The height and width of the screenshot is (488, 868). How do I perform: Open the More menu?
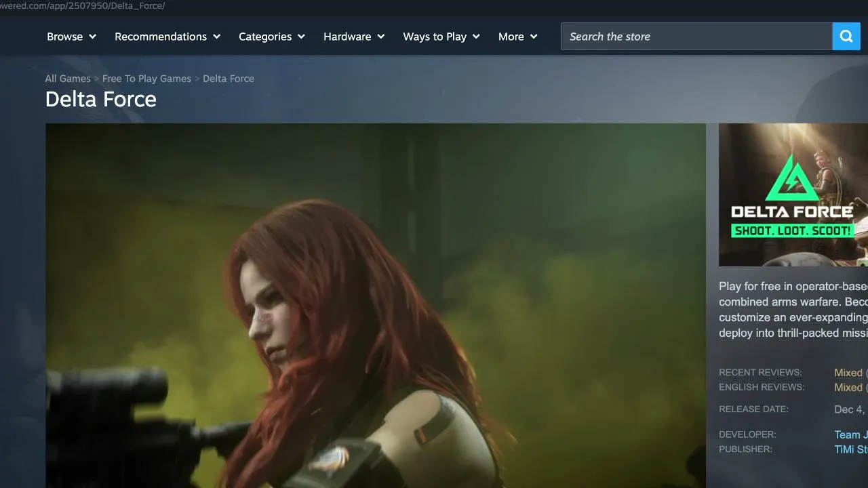coord(518,37)
